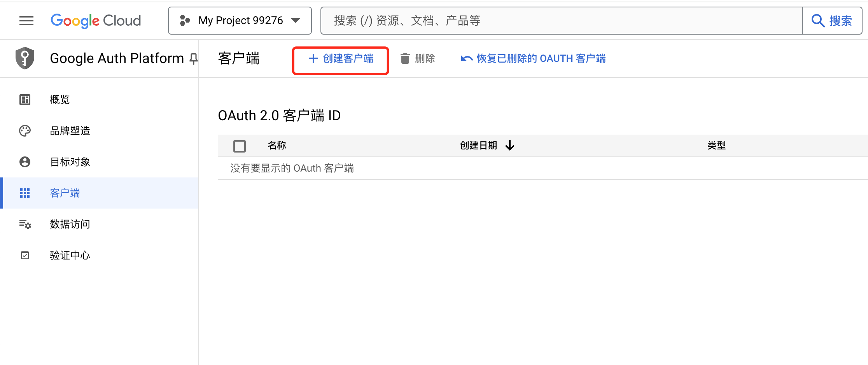Image resolution: width=868 pixels, height=365 pixels.
Task: Click the Google Cloud logo
Action: click(x=96, y=21)
